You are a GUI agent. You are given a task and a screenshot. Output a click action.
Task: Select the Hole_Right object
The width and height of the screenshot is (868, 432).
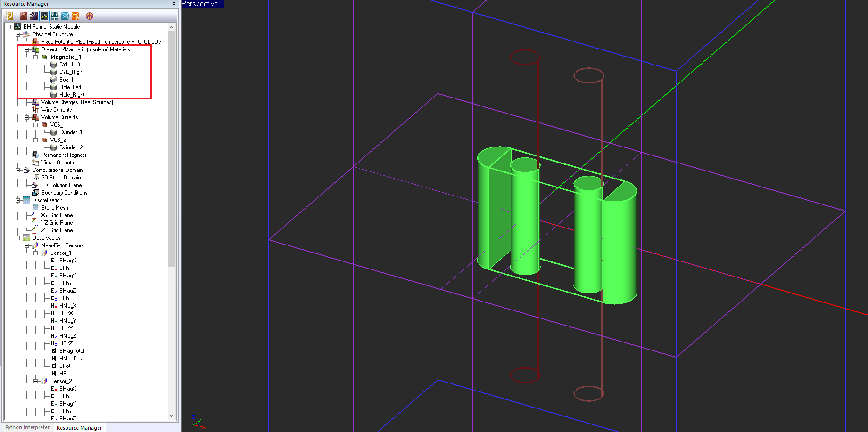(72, 95)
